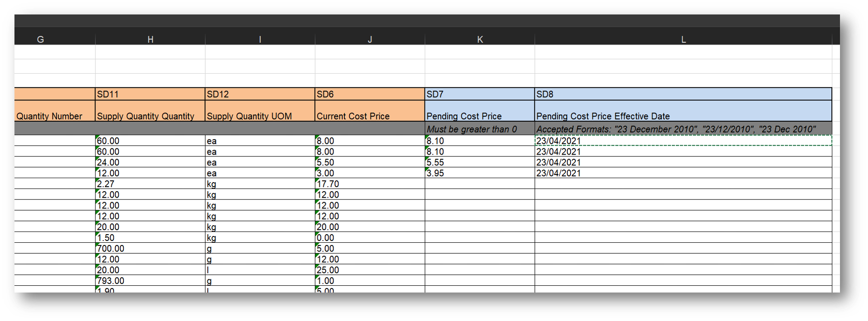Viewport: 868px width, 321px height.
Task: Select UOM cell 'ea' in 24.00 row
Action: tap(260, 162)
